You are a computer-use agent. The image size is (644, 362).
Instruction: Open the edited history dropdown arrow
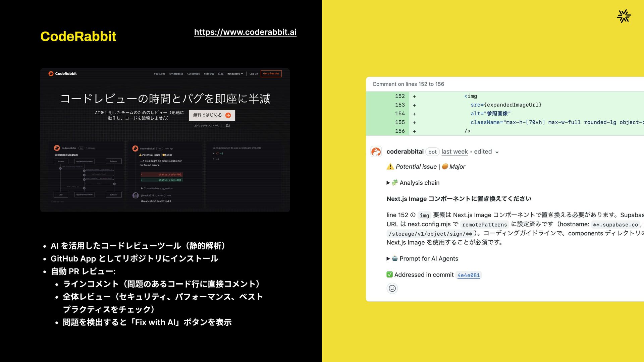coord(497,152)
